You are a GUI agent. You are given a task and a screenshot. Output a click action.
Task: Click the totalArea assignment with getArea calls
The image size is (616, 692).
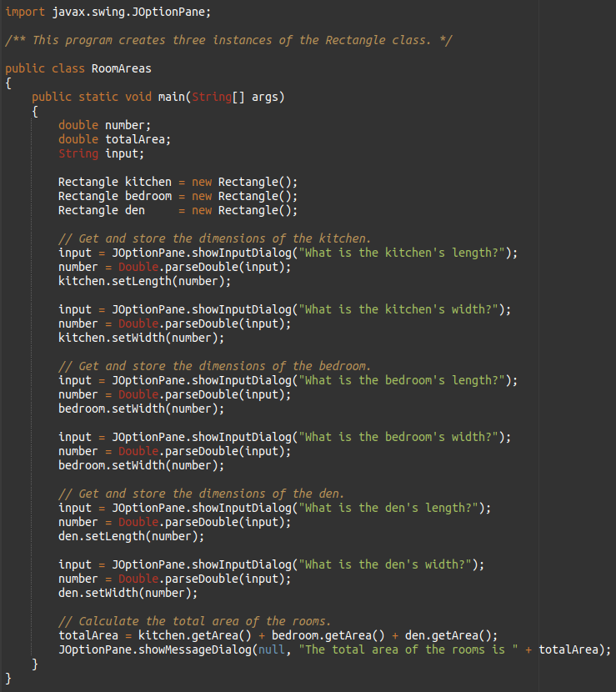click(278, 635)
